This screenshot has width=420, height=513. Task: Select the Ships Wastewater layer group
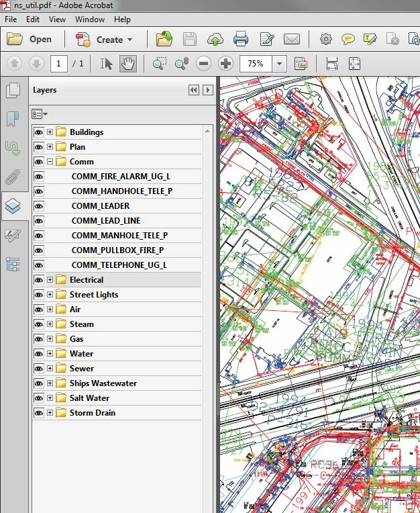click(103, 383)
